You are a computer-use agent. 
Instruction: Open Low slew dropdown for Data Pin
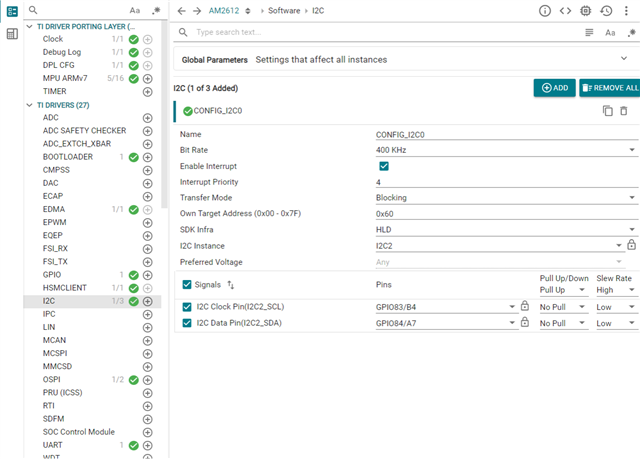(x=616, y=323)
